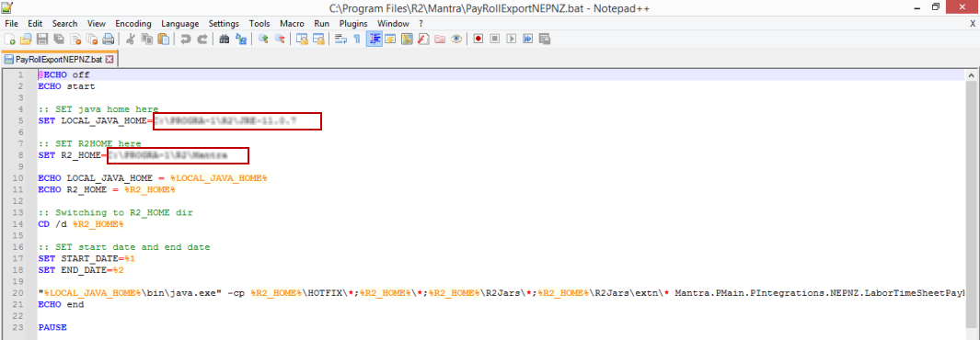Image resolution: width=980 pixels, height=340 pixels.
Task: Click Run a Macro Multiple Times icon
Action: click(x=527, y=40)
